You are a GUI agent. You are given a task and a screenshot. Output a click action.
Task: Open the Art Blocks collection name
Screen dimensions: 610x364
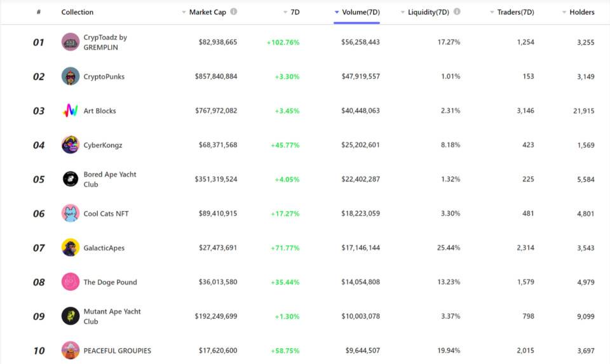click(x=100, y=111)
